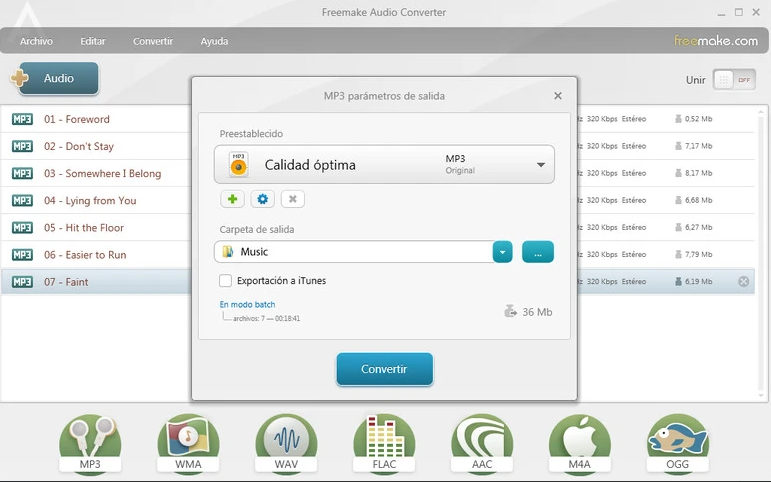
Task: Click the Music output folder field
Action: coord(354,252)
